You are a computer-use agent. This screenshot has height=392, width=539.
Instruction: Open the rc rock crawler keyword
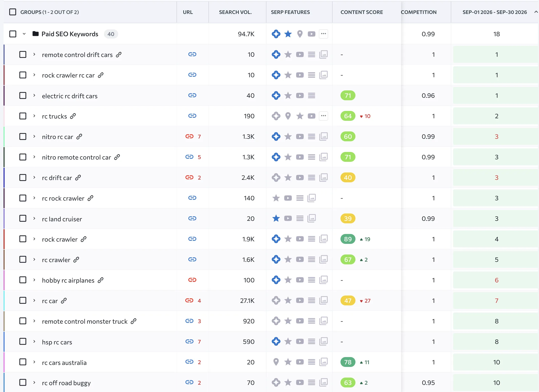(63, 198)
